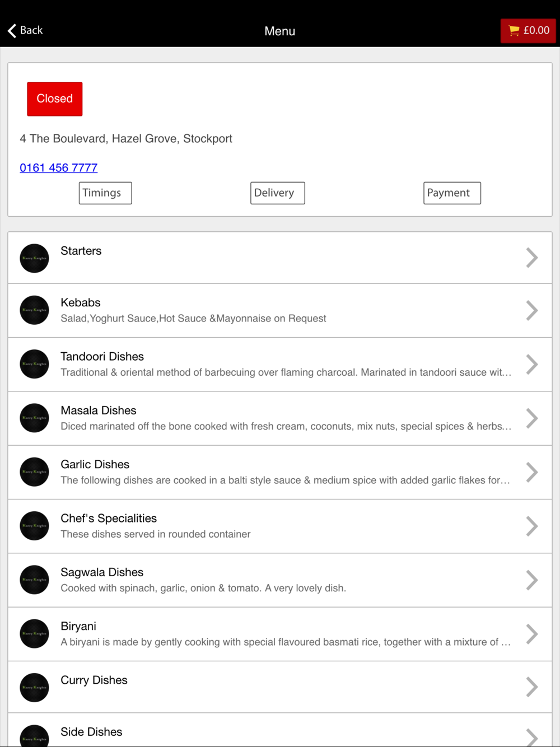This screenshot has height=747, width=560.
Task: Open the Payment options
Action: [452, 193]
